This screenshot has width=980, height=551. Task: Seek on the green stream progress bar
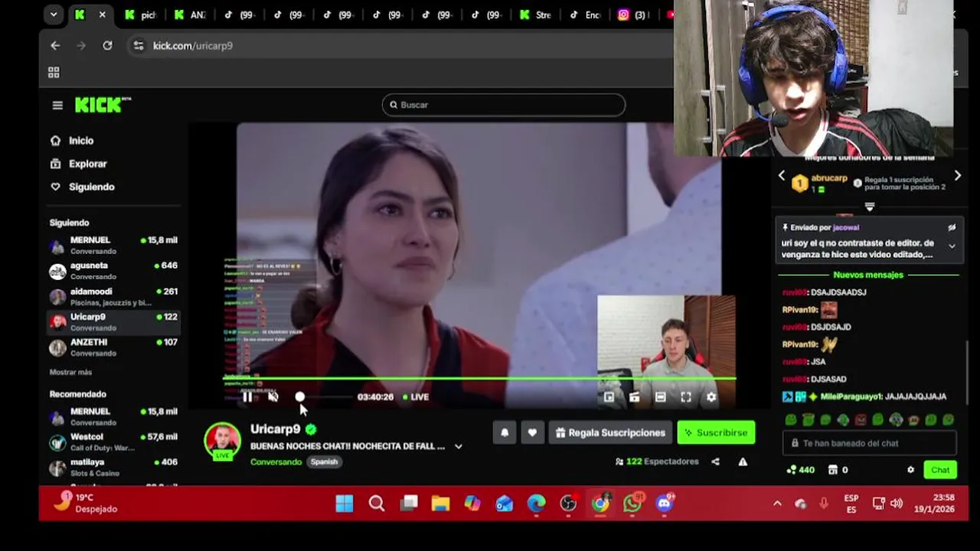point(479,378)
